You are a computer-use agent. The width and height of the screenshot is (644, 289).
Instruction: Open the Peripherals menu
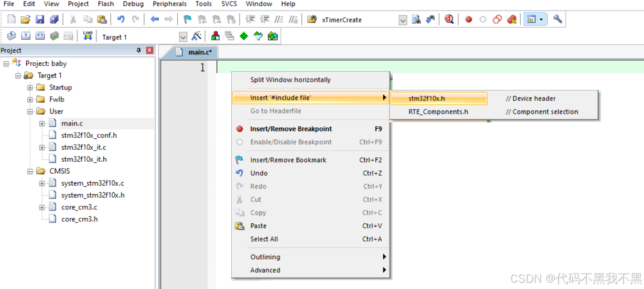coord(170,4)
